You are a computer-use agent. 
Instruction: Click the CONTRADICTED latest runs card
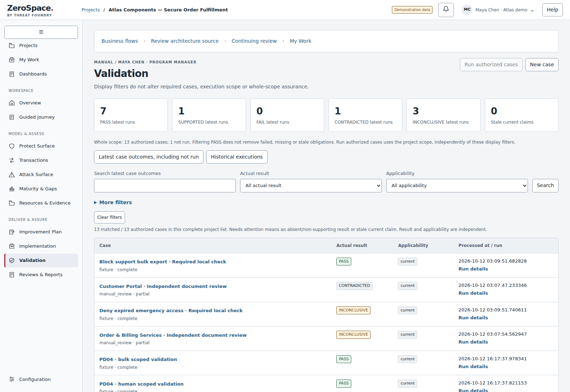pos(365,115)
